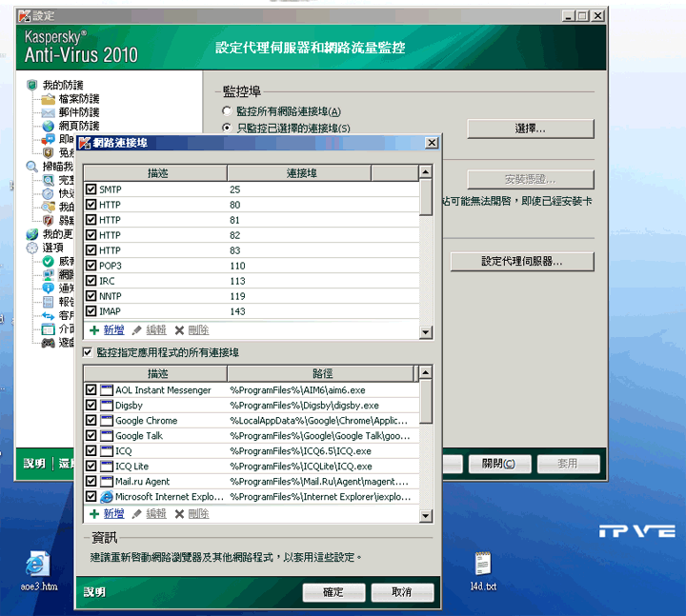Toggle 監控指定應用程式的所有連接埠 checkbox
The image size is (686, 616).
tap(89, 352)
